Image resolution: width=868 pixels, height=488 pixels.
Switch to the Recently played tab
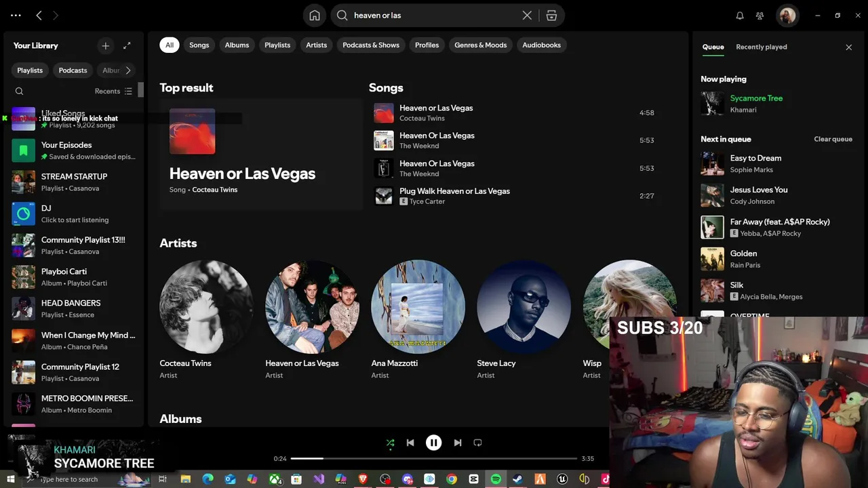tap(762, 47)
